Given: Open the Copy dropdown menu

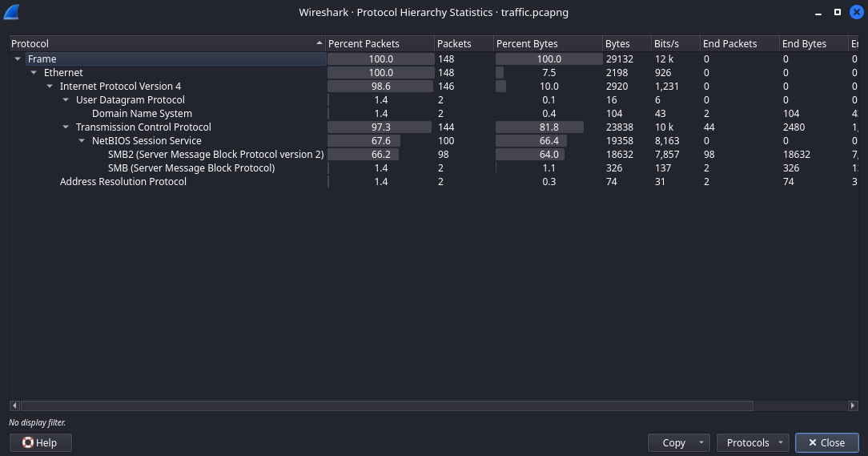Looking at the screenshot, I should [701, 442].
